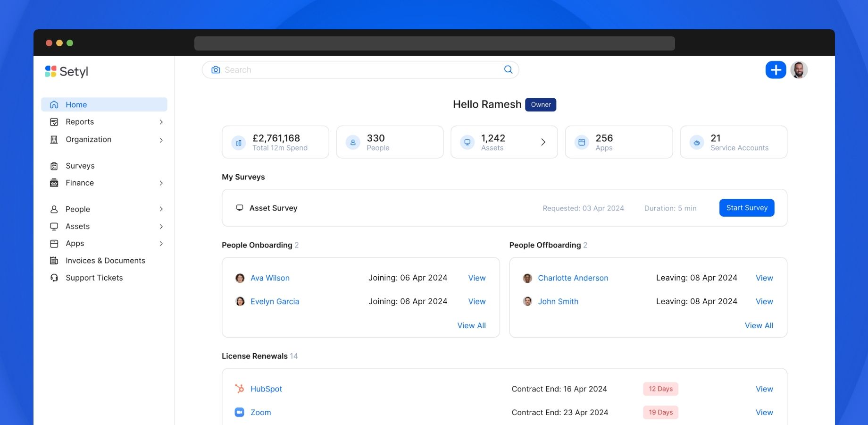The width and height of the screenshot is (868, 425).
Task: Expand the Assets submenu chevron
Action: point(161,227)
